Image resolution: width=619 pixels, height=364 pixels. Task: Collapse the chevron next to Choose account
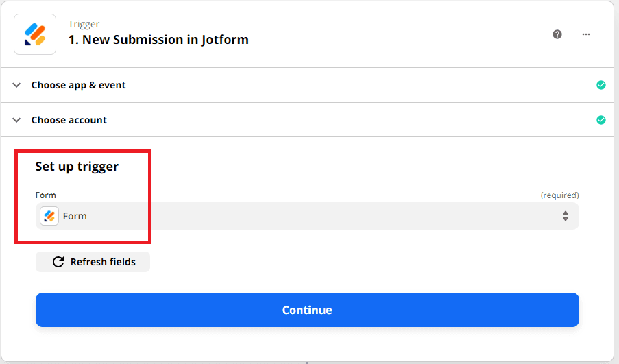coord(16,120)
